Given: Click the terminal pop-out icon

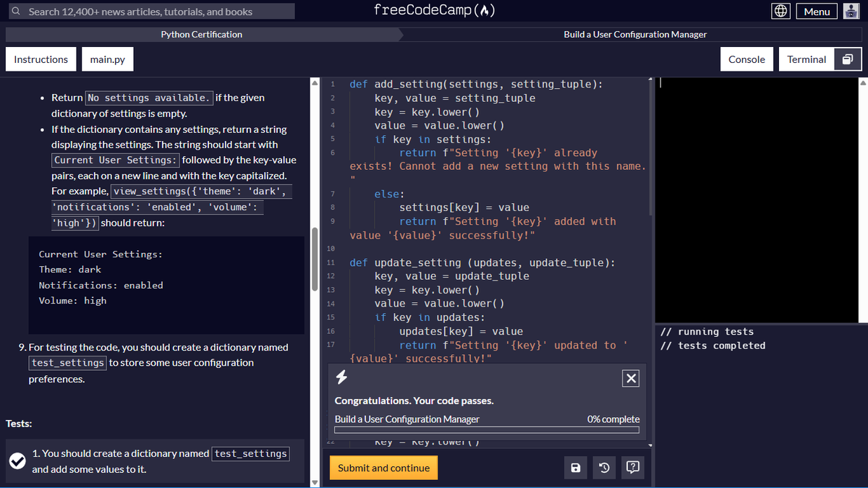Looking at the screenshot, I should pyautogui.click(x=848, y=59).
